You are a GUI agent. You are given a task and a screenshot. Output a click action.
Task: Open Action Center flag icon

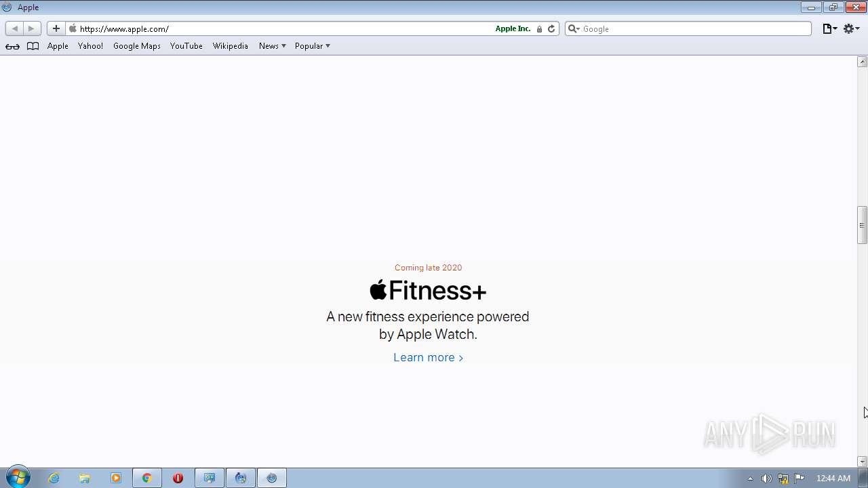coord(800,478)
